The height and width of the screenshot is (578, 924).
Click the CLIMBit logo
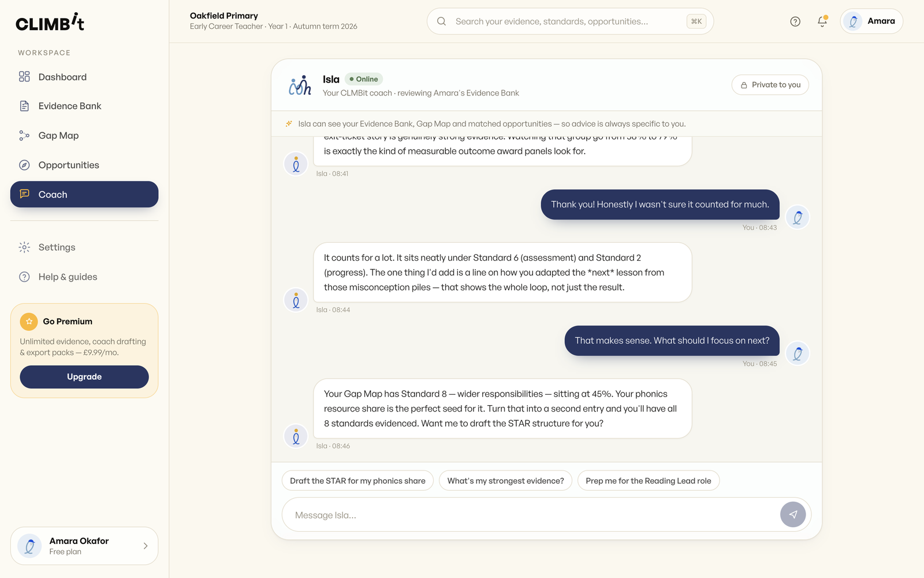pos(50,23)
